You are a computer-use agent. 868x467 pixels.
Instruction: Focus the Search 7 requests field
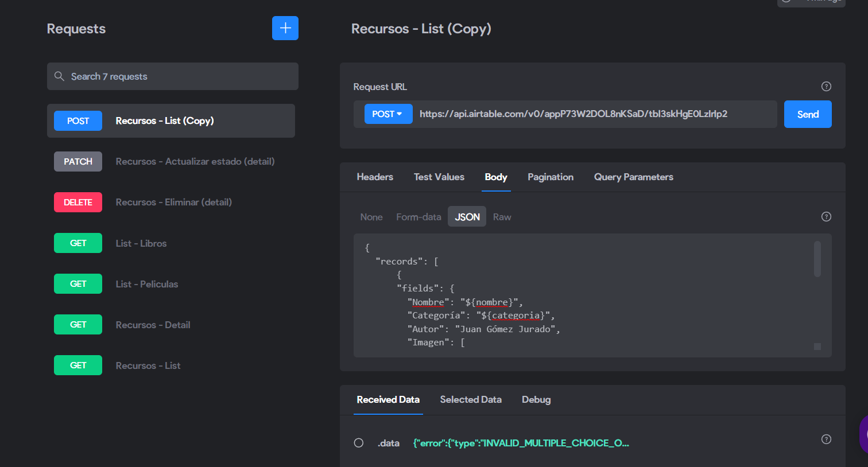[173, 76]
